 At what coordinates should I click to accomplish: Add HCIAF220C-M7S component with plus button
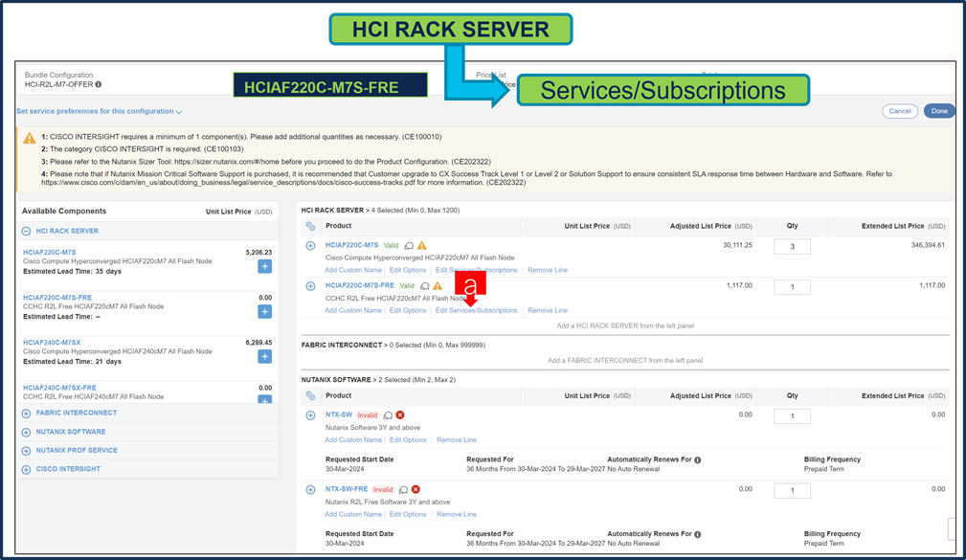264,266
